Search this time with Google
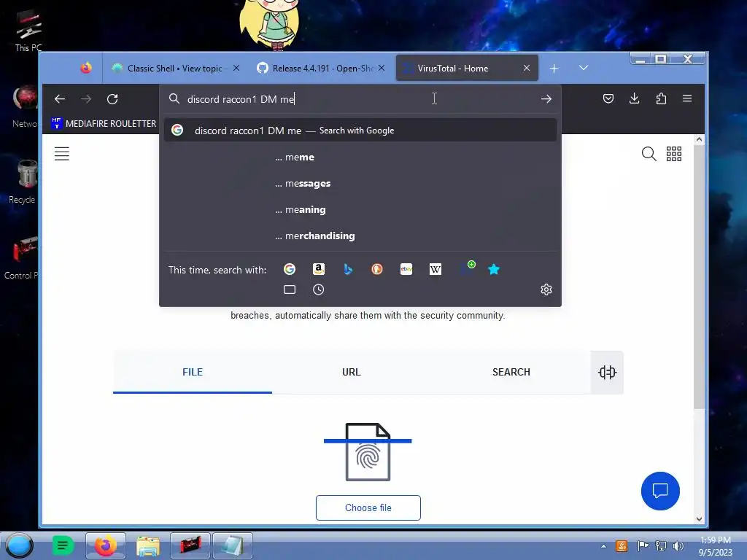The height and width of the screenshot is (560, 747). pyautogui.click(x=289, y=270)
